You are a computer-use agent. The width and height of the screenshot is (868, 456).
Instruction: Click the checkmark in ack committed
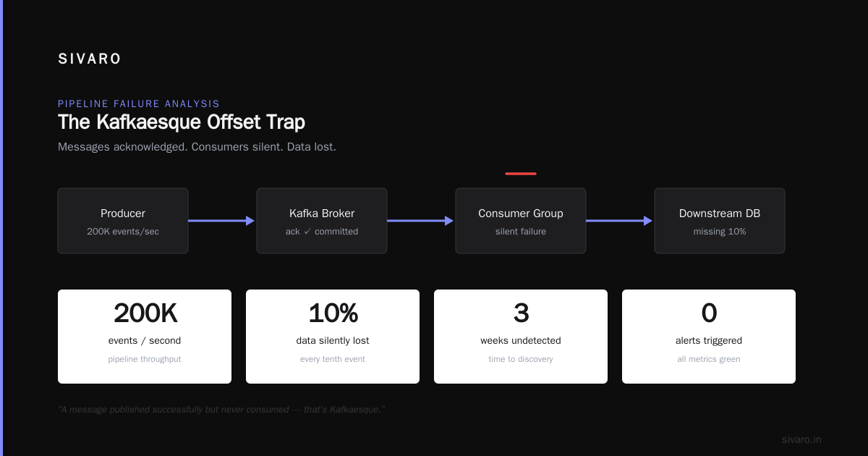pyautogui.click(x=307, y=232)
